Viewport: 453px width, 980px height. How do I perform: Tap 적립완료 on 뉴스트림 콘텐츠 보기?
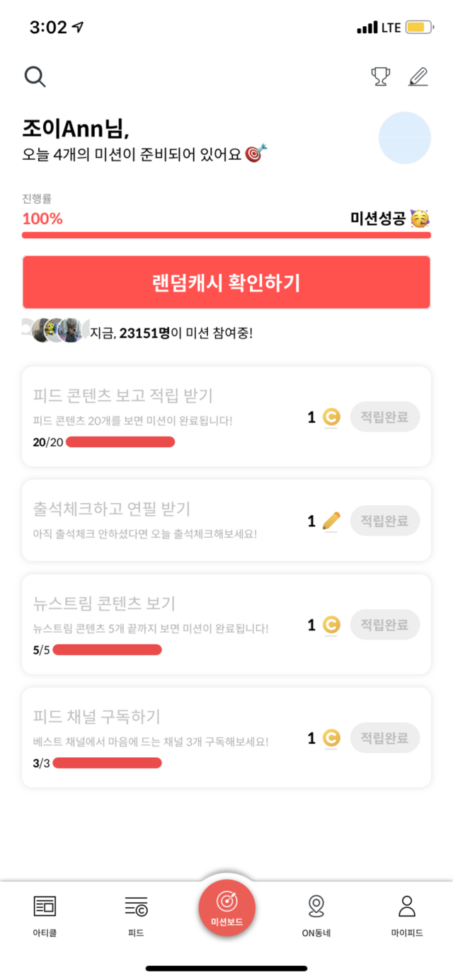[384, 625]
